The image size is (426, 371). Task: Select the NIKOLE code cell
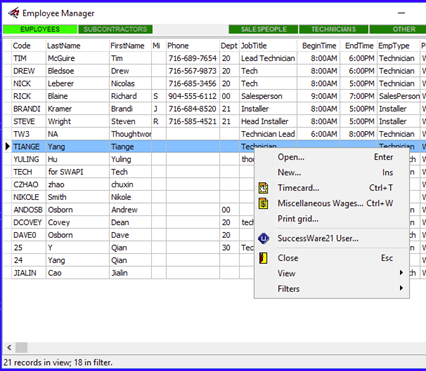click(x=28, y=197)
